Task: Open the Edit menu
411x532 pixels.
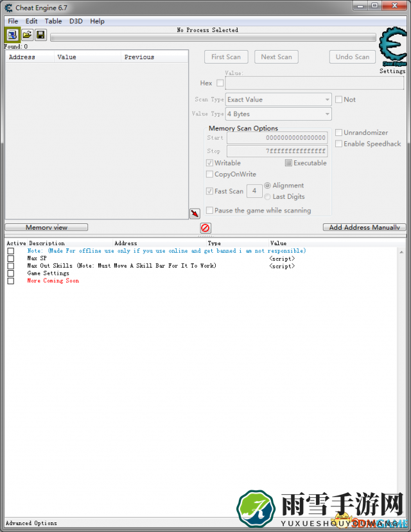Action: pos(31,21)
